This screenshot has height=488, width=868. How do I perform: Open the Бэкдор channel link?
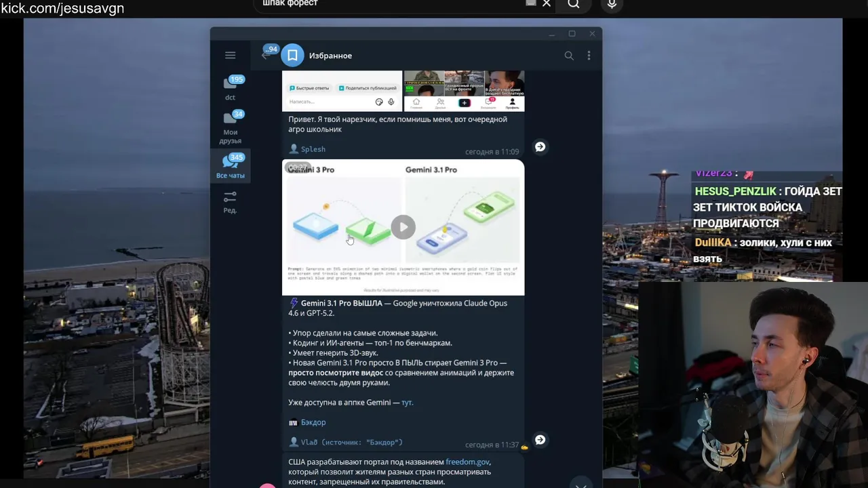[313, 422]
